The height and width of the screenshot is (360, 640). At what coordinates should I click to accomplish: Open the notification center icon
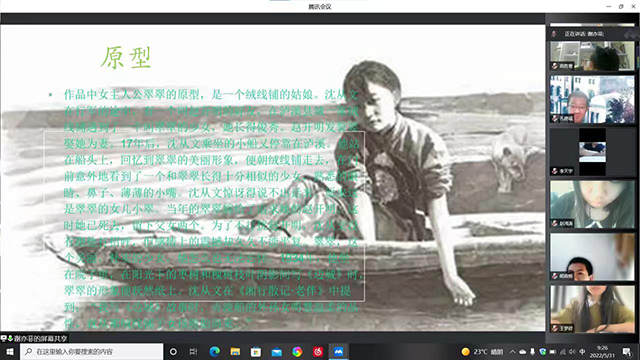coord(627,351)
